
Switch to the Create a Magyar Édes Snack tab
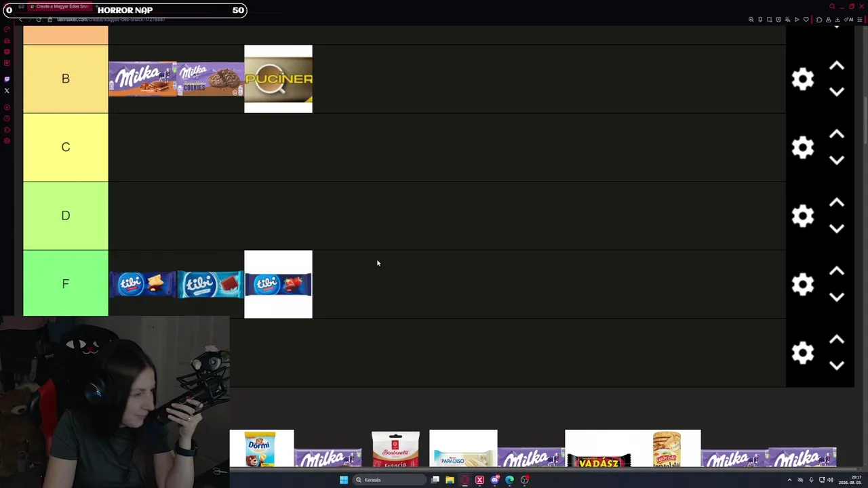coord(60,7)
